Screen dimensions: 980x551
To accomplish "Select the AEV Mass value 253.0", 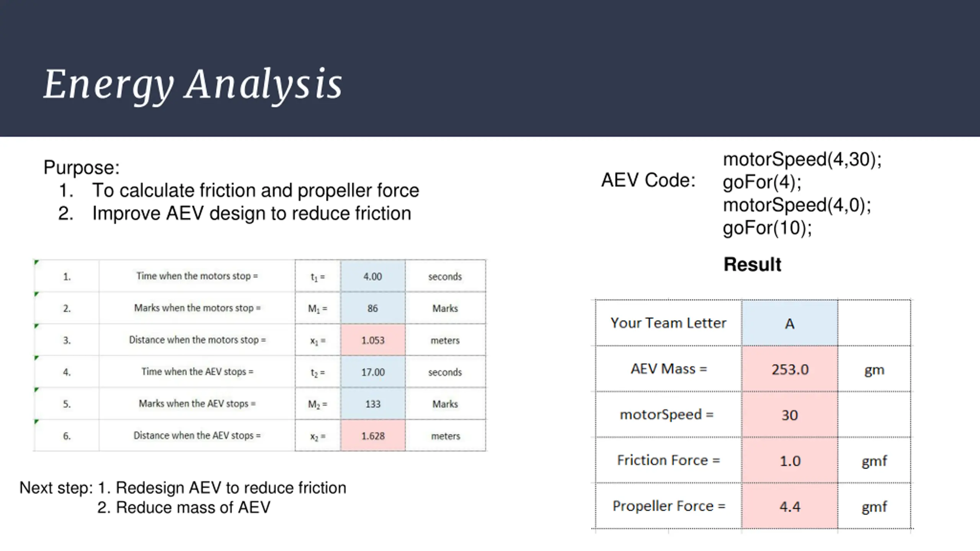I will [789, 369].
